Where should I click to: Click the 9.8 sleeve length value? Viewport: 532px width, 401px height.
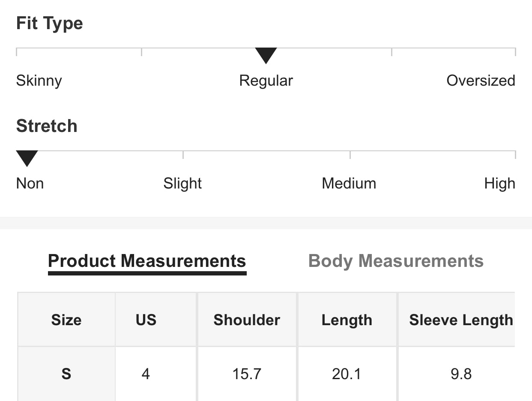[x=461, y=374]
